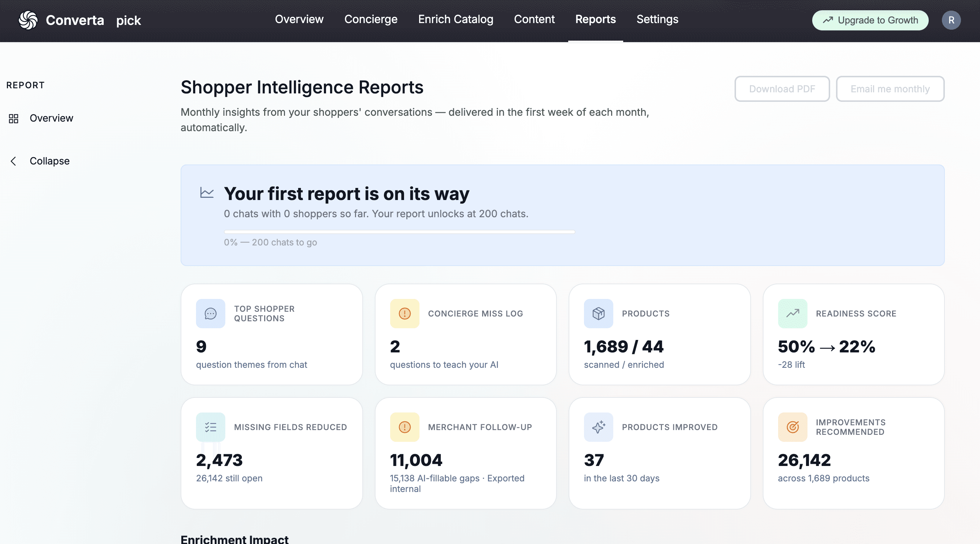Select the Reports nav tab

(595, 19)
